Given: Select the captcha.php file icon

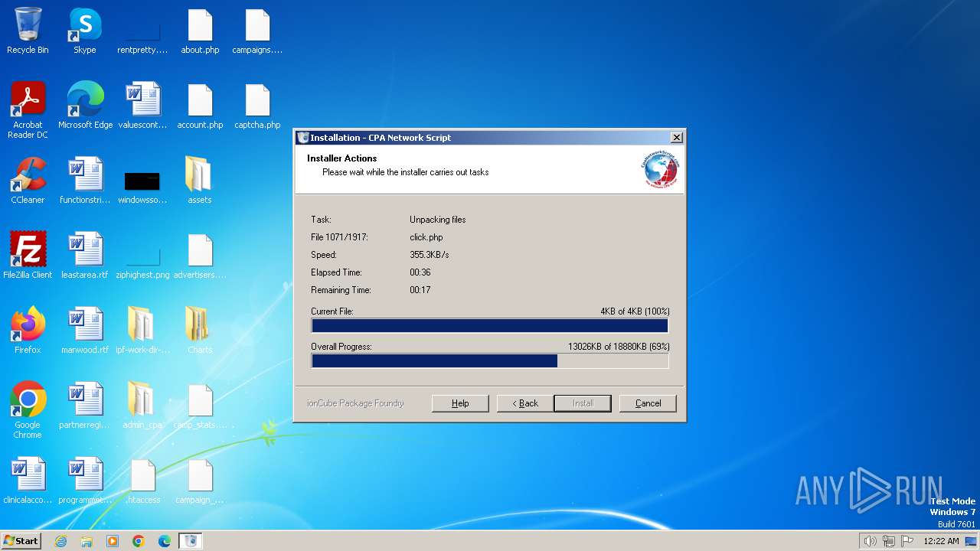Looking at the screenshot, I should [x=257, y=106].
